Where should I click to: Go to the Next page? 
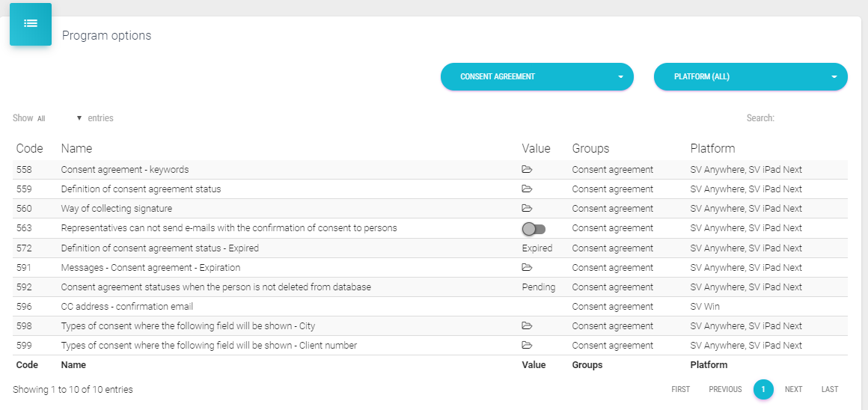click(793, 389)
